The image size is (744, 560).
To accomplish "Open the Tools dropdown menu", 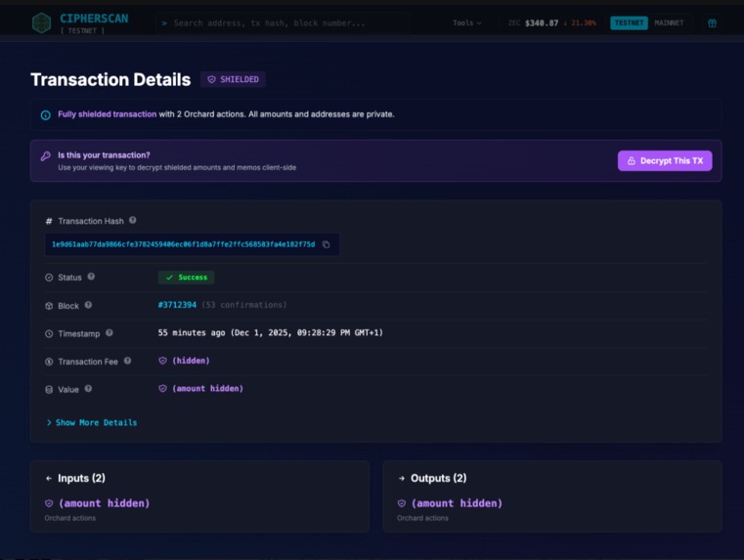I will 467,22.
